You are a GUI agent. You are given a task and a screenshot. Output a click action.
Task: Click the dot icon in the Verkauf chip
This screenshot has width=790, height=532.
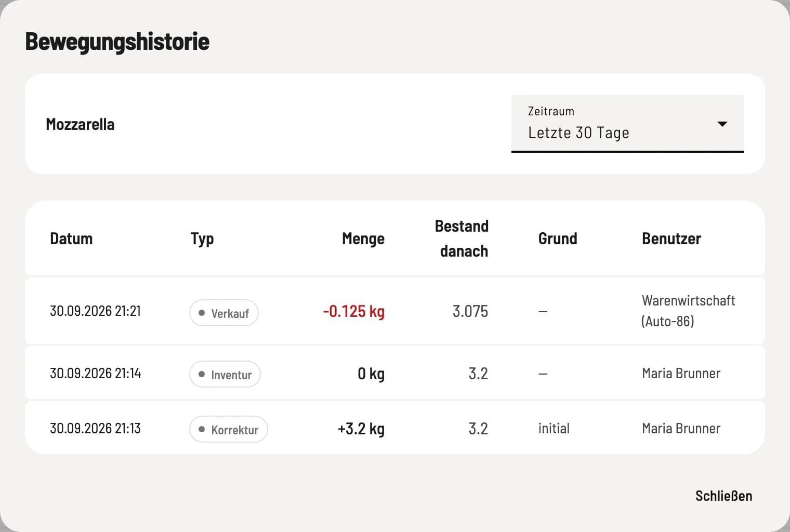pos(202,313)
